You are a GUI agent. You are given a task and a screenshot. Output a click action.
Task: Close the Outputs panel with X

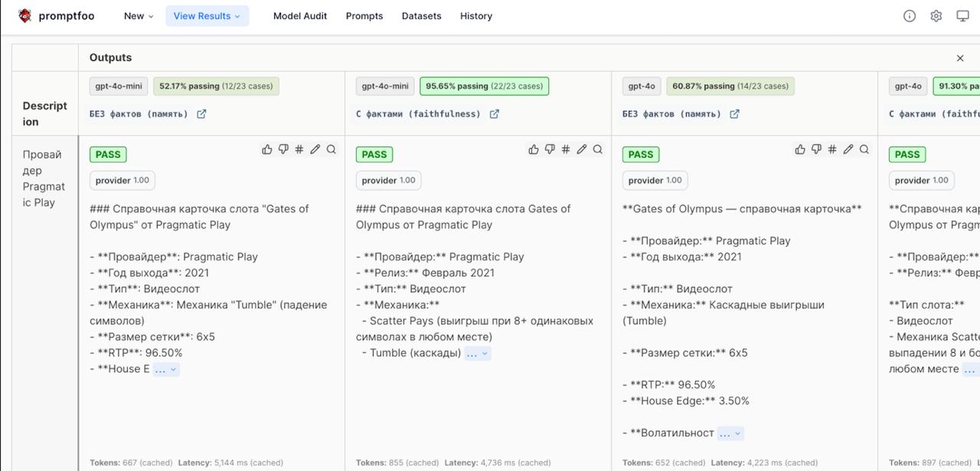pyautogui.click(x=960, y=58)
